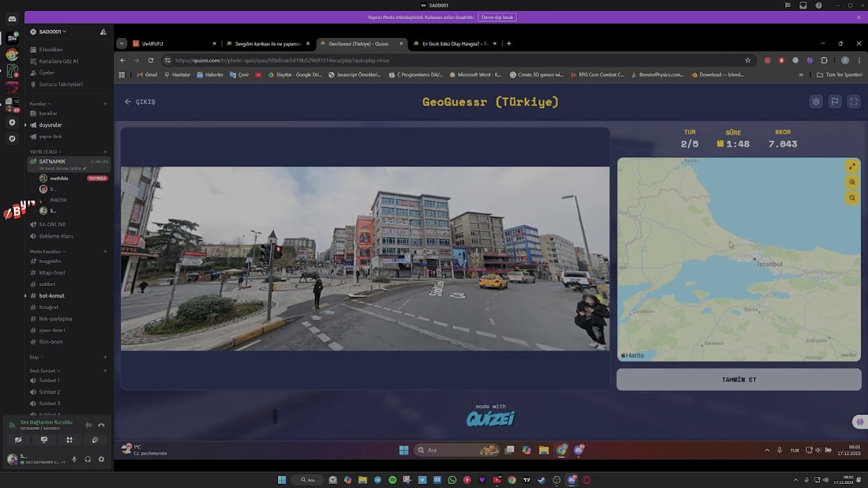Image resolution: width=868 pixels, height=488 pixels.
Task: Open invite people icon beside SA00001
Action: tap(103, 32)
